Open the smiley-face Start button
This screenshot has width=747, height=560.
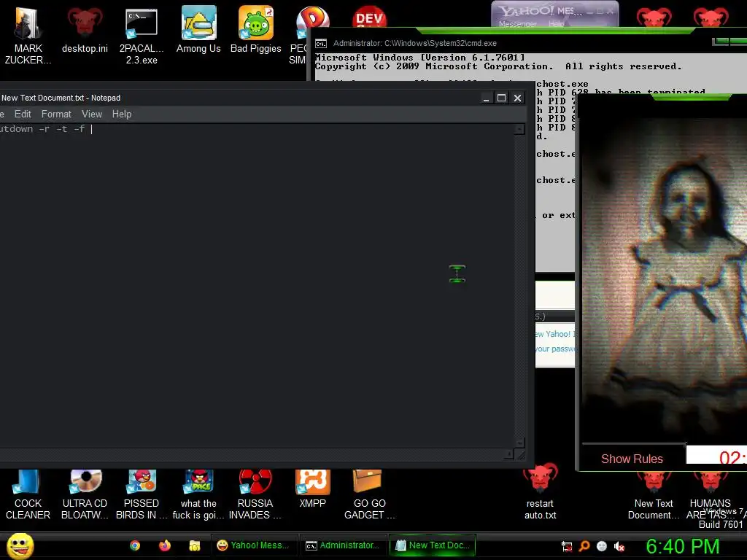[20, 545]
